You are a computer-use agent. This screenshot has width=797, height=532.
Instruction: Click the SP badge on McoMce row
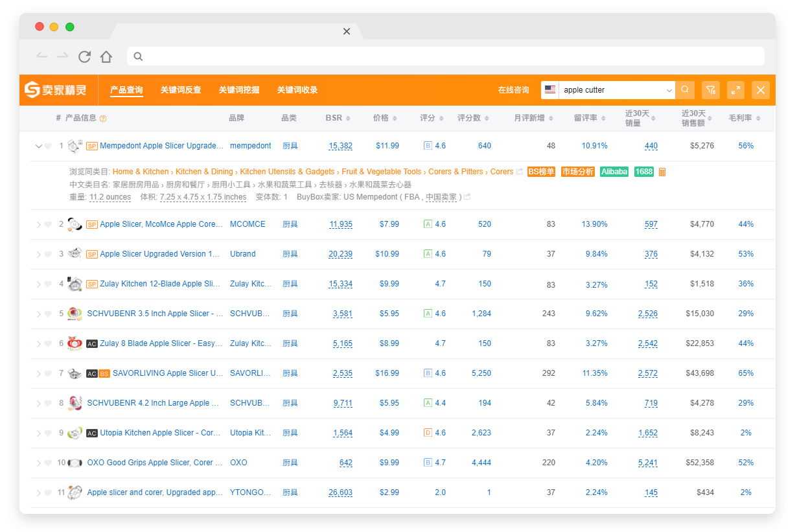(x=92, y=224)
